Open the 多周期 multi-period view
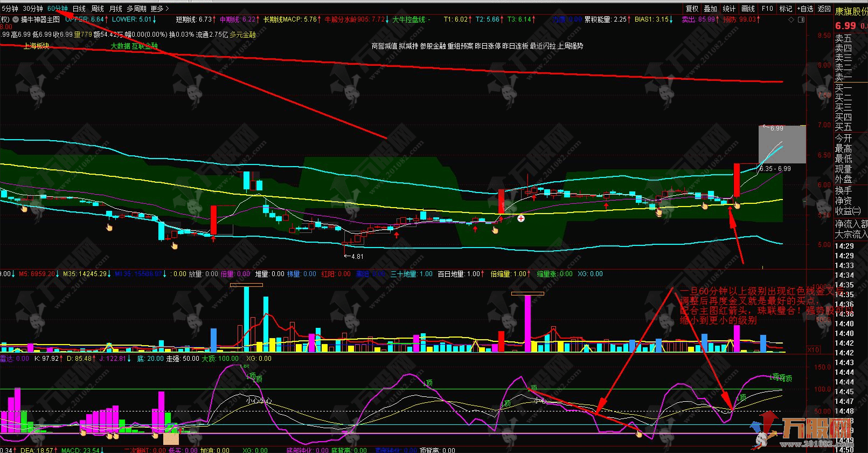868x453 pixels. coord(136,9)
